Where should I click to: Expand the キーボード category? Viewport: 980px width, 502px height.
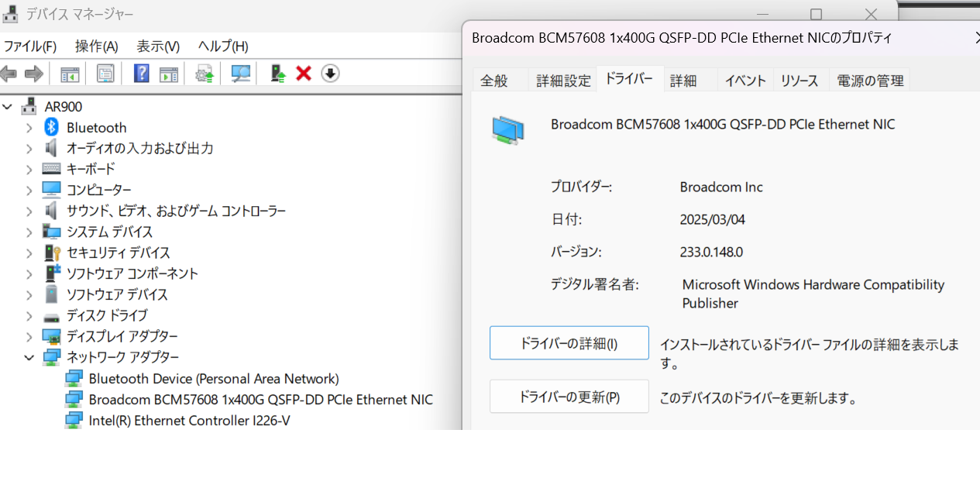coord(29,169)
